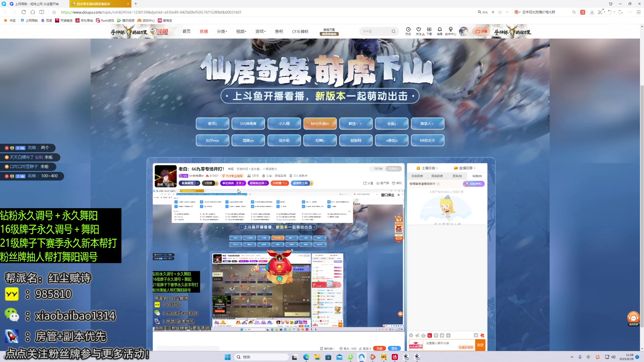Click the red 粉 fan badge icon in chat toolbar
Screen dimensions: 644x362
pos(430,336)
